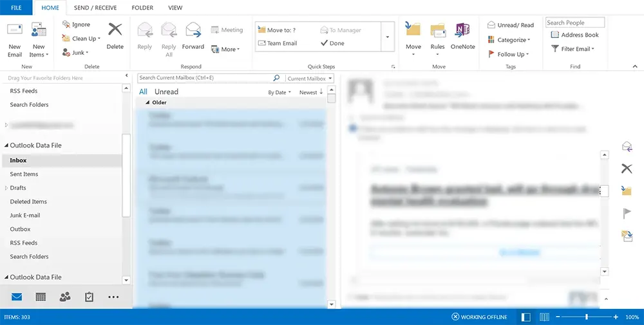
Task: Expand the Quick Steps gallery
Action: click(x=387, y=37)
